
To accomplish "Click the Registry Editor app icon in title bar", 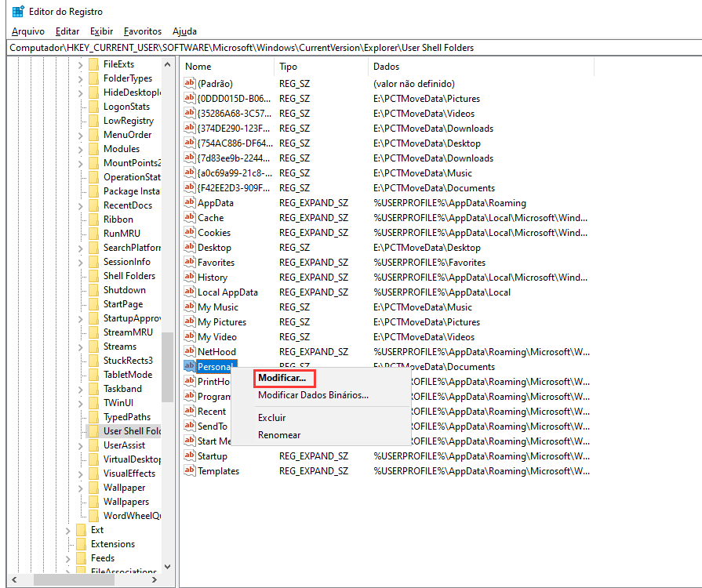I will [17, 12].
